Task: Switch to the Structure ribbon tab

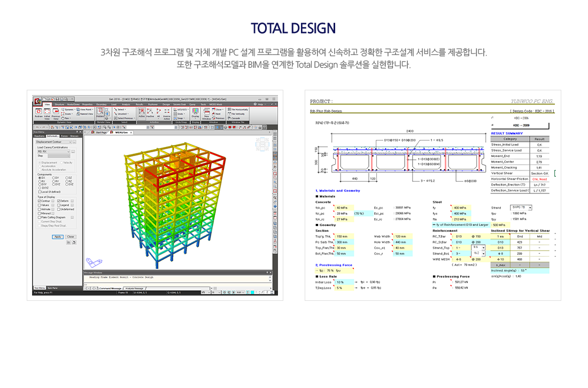Action: [59, 105]
